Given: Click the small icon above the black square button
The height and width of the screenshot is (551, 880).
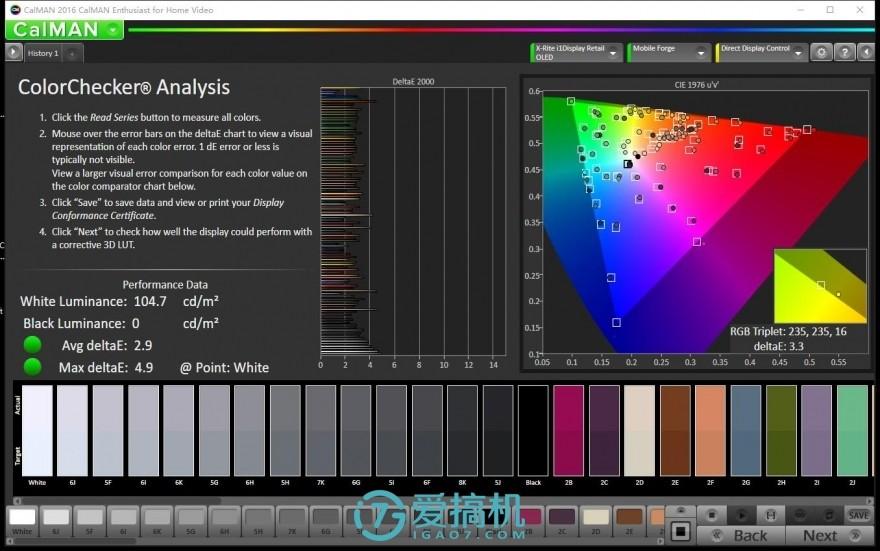Looking at the screenshot, I should [680, 511].
